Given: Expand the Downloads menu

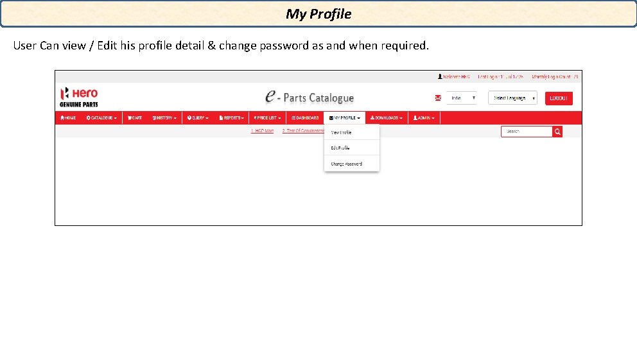Looking at the screenshot, I should [x=387, y=118].
